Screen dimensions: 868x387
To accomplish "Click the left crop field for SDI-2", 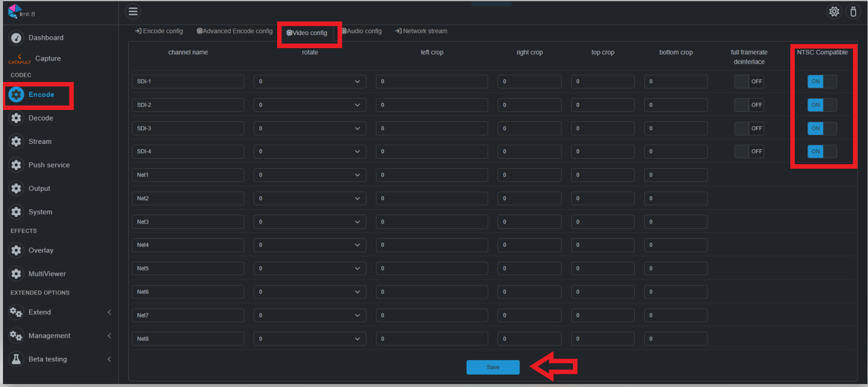I will click(x=432, y=105).
